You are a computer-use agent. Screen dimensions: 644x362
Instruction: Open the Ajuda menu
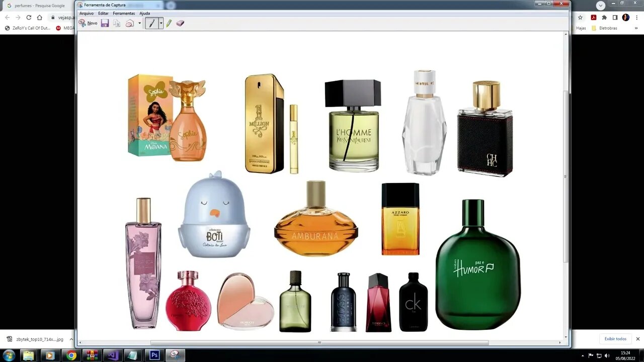[x=145, y=13]
